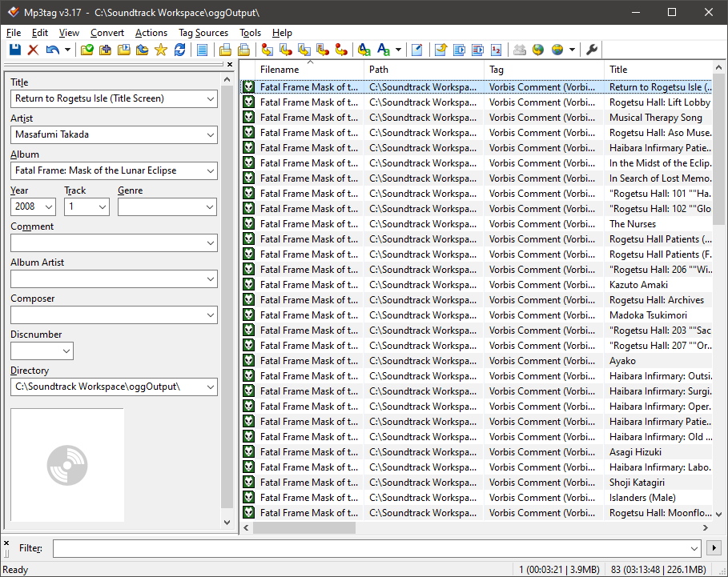This screenshot has height=577, width=728.
Task: Close the tag panel with its X
Action: point(229,65)
